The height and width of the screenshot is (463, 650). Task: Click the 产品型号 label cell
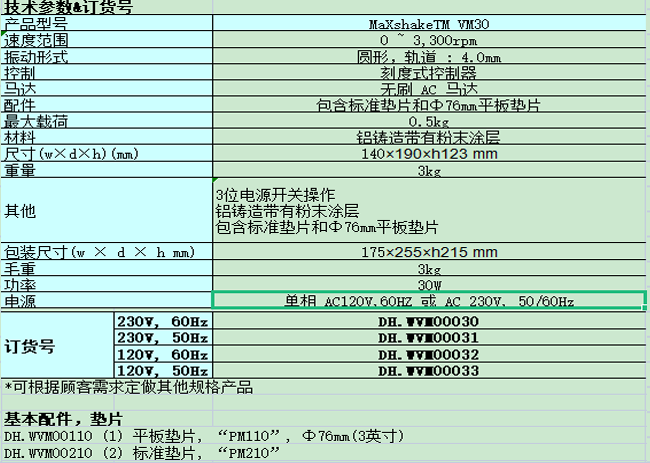pyautogui.click(x=107, y=23)
